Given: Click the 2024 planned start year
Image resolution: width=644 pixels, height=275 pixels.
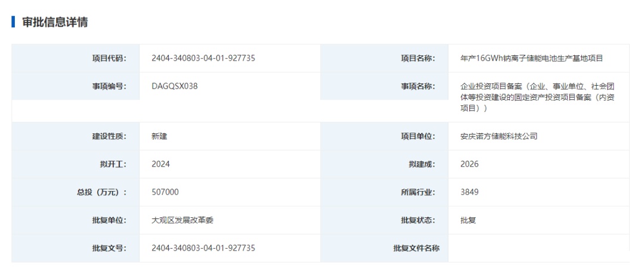Looking at the screenshot, I should click(161, 164).
